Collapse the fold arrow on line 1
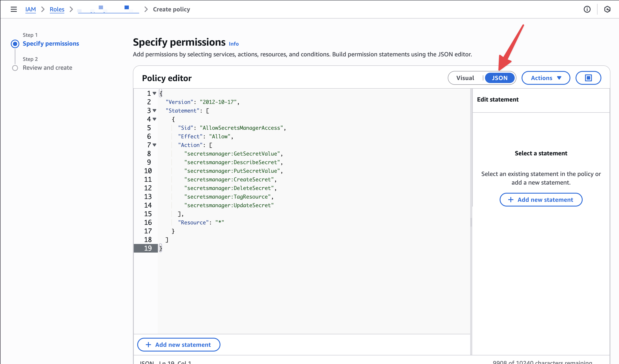Viewport: 619px width, 364px height. 154,93
